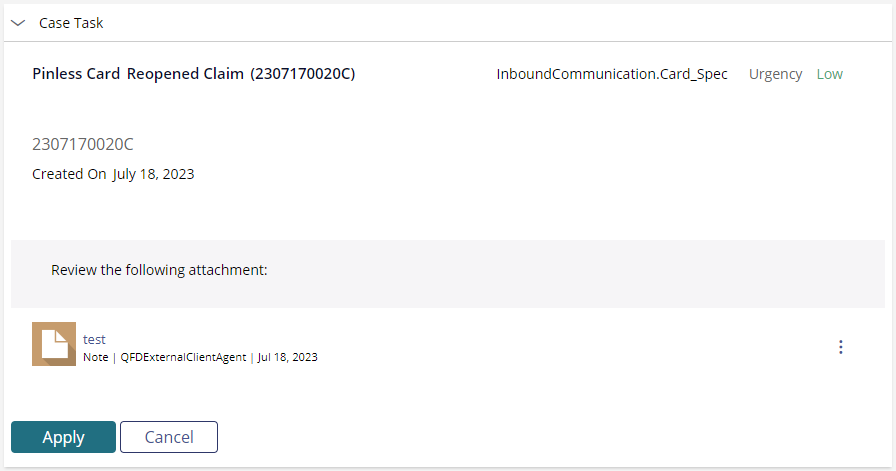
Task: Click the Note type label on attachment
Action: click(95, 357)
